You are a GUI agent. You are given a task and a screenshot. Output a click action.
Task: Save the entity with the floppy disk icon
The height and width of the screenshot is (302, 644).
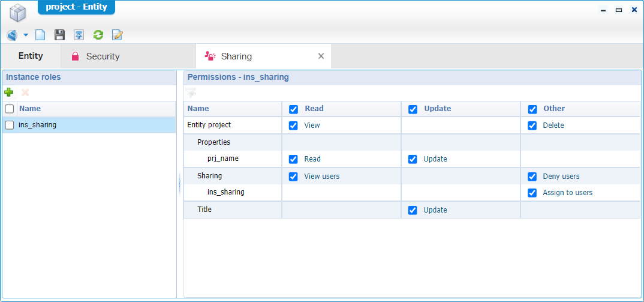(x=59, y=35)
